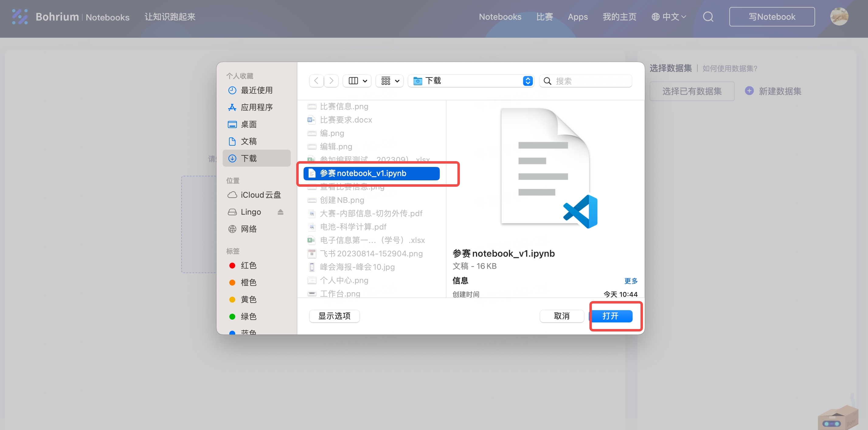Select 最近使用 in the sidebar
Viewport: 868px width, 430px height.
tap(256, 90)
